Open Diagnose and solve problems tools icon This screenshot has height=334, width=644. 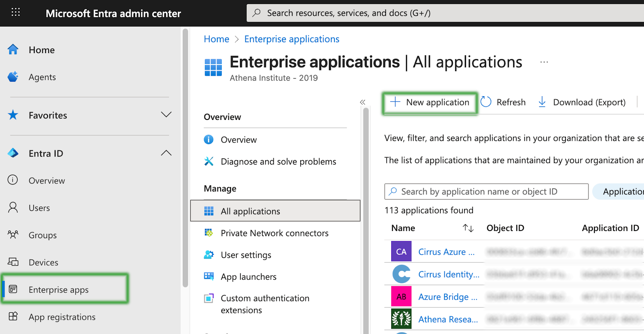point(209,161)
